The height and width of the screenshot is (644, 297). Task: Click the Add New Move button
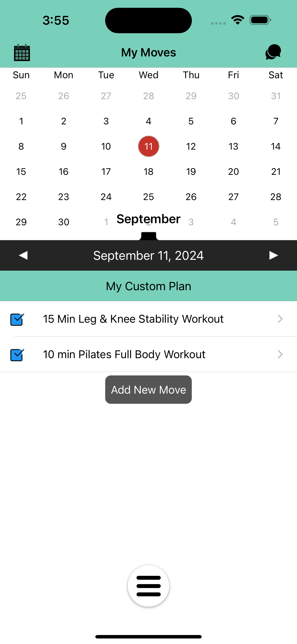pos(148,389)
